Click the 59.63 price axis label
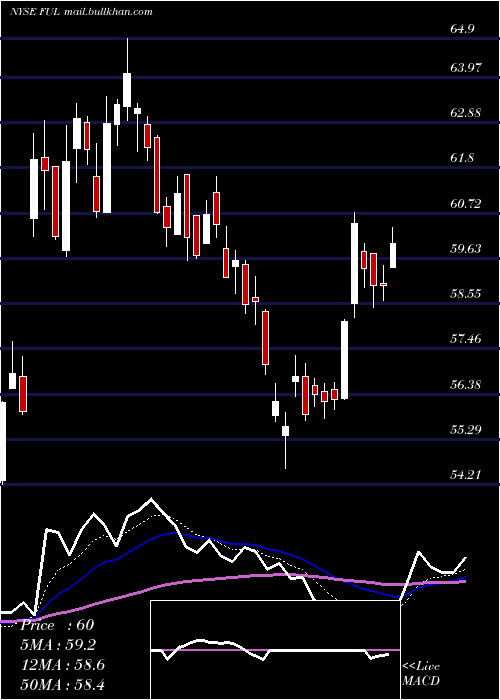Viewport: 500px width, 700px height. (x=466, y=249)
